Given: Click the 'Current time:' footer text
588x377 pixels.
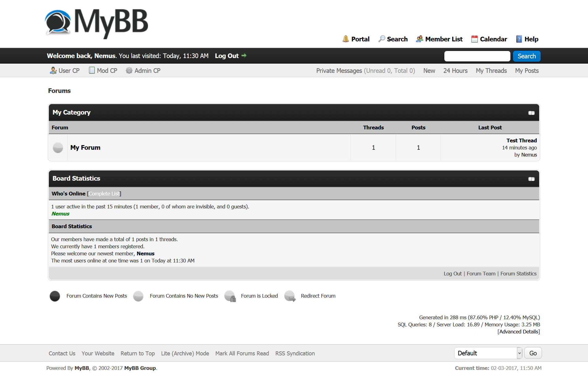Looking at the screenshot, I should (x=472, y=368).
